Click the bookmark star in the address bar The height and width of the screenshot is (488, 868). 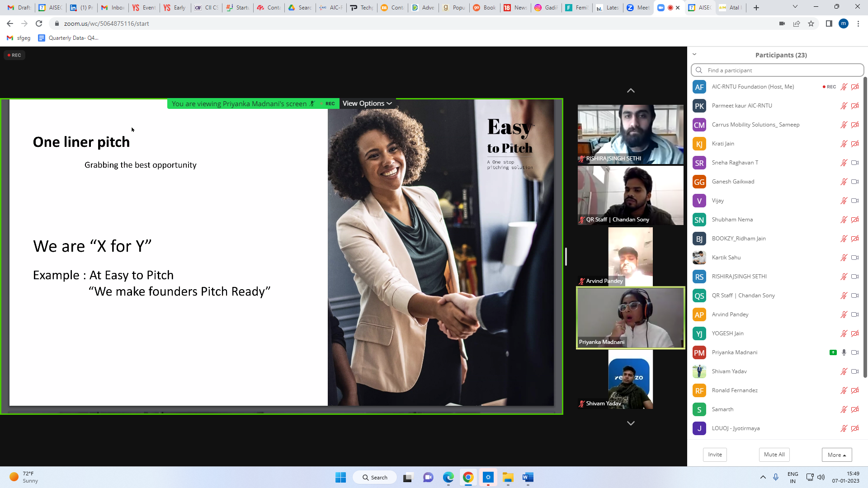pyautogui.click(x=811, y=23)
